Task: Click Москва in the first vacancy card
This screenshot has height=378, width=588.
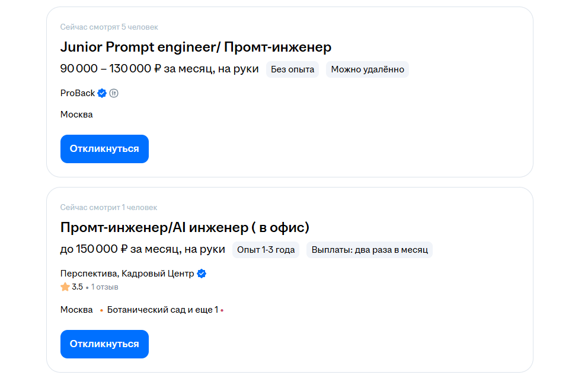Action: 76,114
